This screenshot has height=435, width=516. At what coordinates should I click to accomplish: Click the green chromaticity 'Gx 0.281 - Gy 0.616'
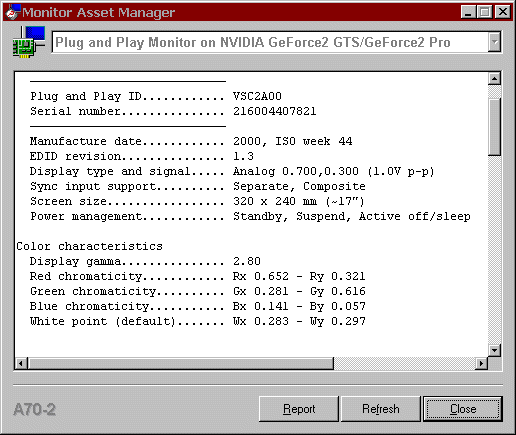pos(299,292)
